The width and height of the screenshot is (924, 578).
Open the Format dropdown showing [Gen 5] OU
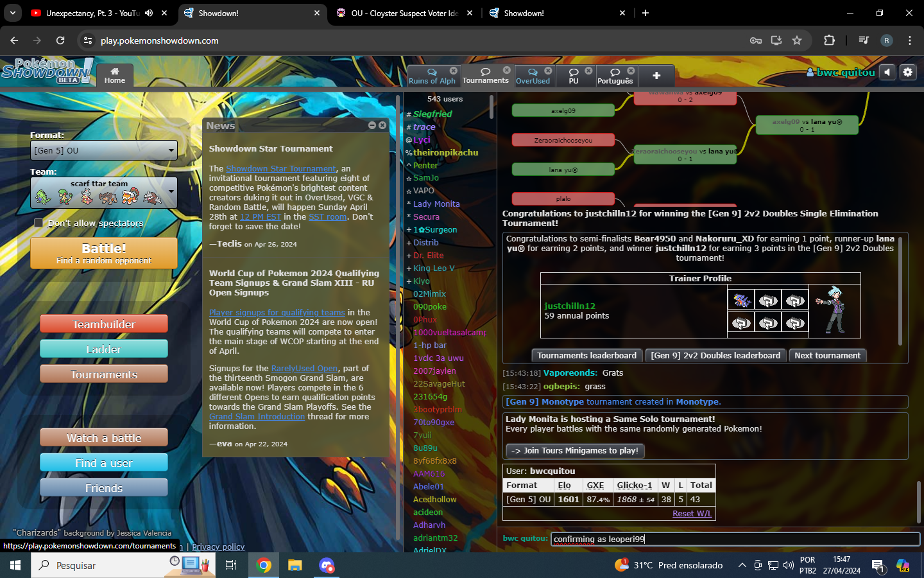[x=104, y=150]
